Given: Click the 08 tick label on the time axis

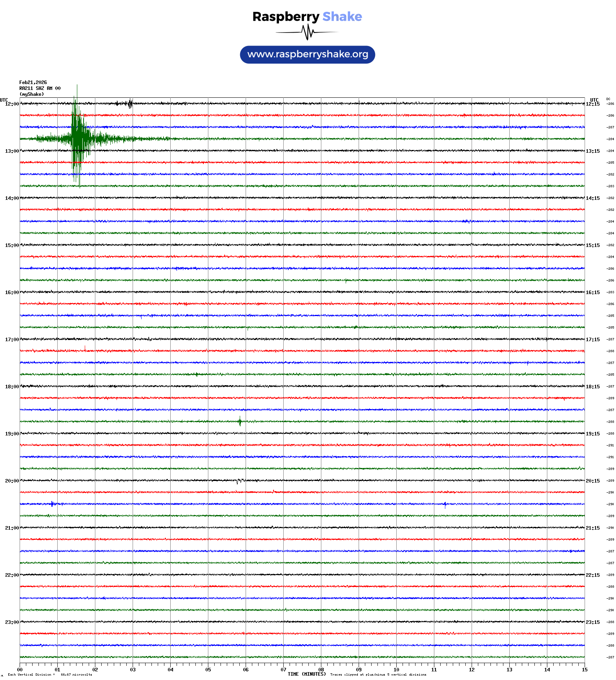Looking at the screenshot, I should tap(321, 670).
